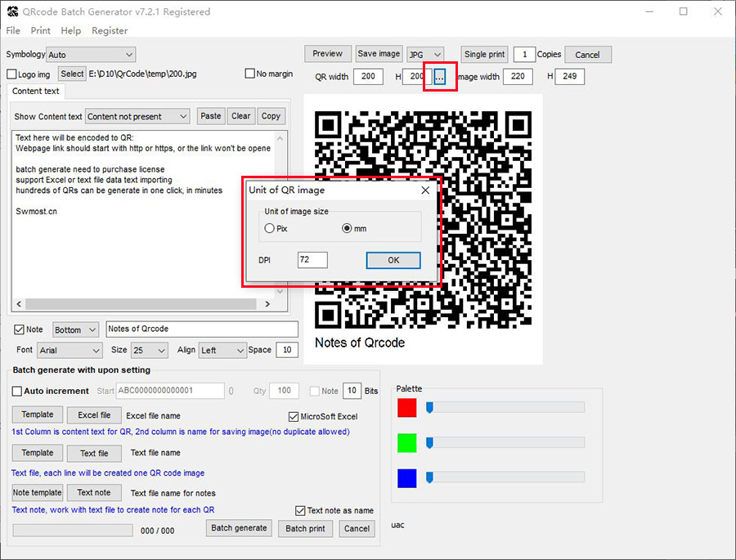Click the red palette color swatch
The width and height of the screenshot is (736, 560).
click(x=407, y=407)
